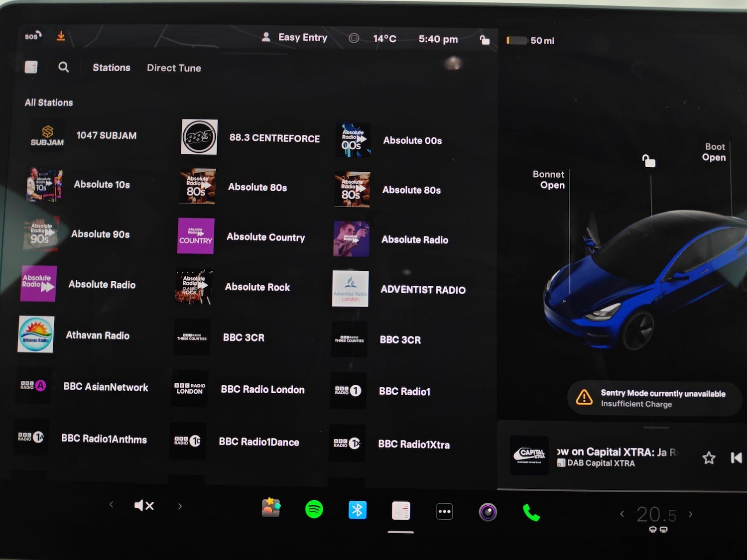This screenshot has height=560, width=747.
Task: Tap the software download arrow icon
Action: click(x=61, y=36)
